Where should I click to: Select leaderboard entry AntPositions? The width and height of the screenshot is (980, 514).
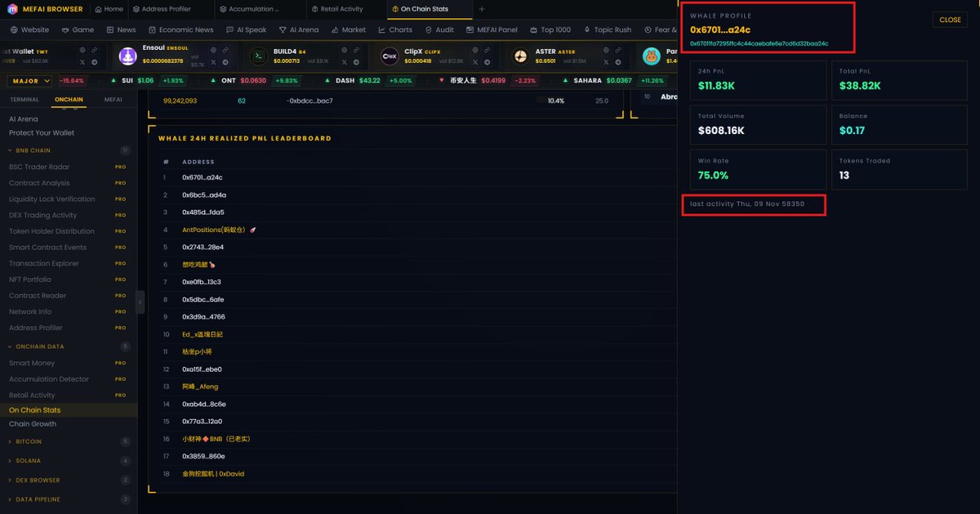click(x=219, y=230)
